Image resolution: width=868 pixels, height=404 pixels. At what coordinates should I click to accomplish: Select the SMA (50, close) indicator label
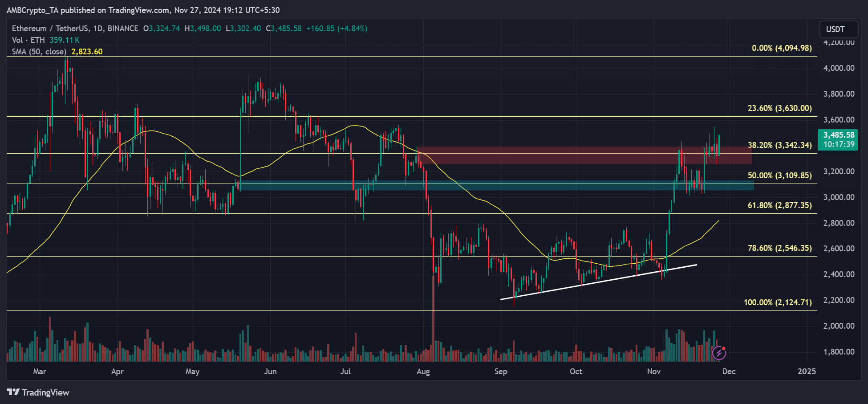39,52
